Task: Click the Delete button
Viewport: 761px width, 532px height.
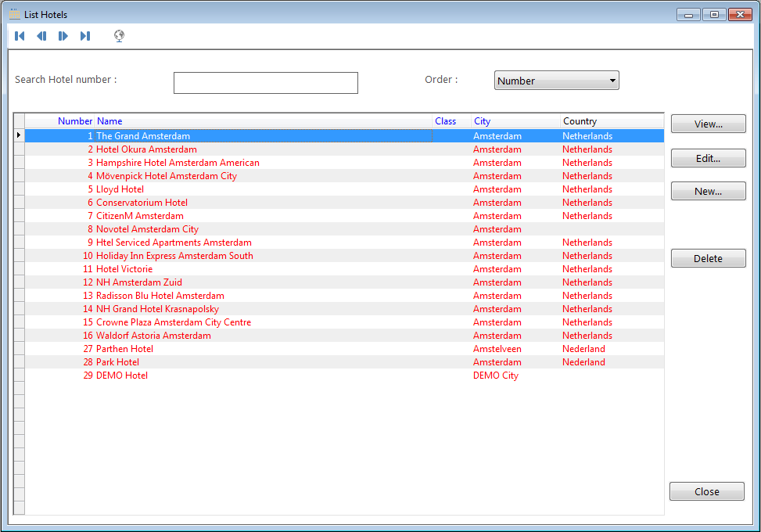Action: [708, 258]
